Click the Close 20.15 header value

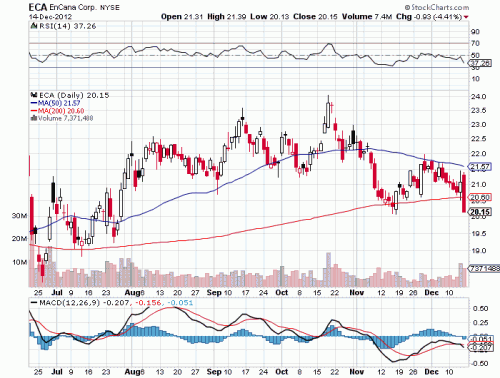(315, 17)
